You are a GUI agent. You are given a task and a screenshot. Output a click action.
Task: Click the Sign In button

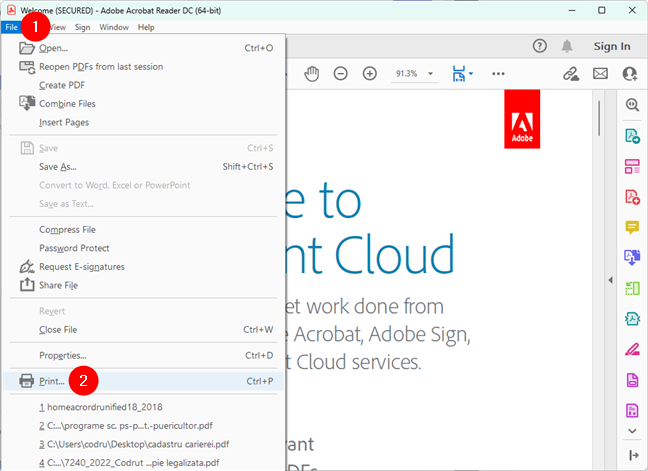[x=611, y=46]
